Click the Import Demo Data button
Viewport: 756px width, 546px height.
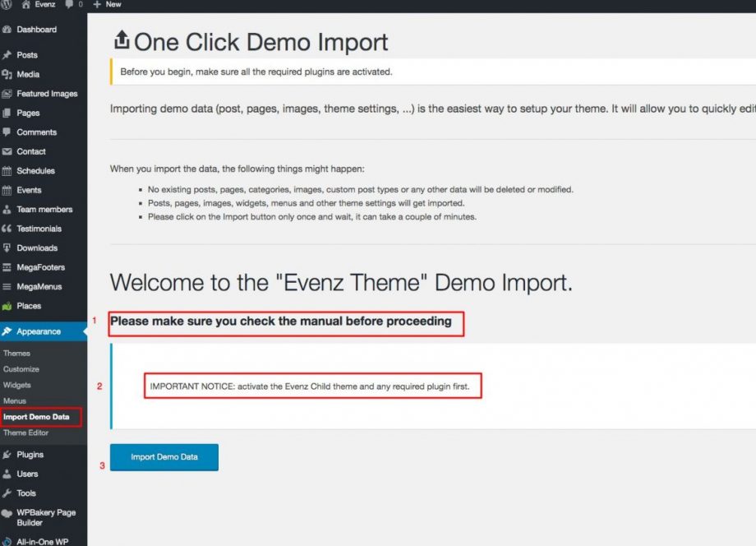(164, 457)
